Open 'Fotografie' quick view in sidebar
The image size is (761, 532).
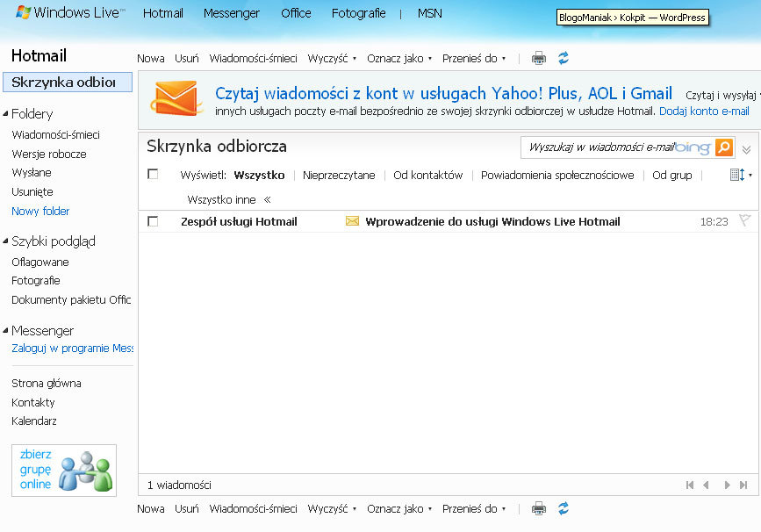point(36,281)
